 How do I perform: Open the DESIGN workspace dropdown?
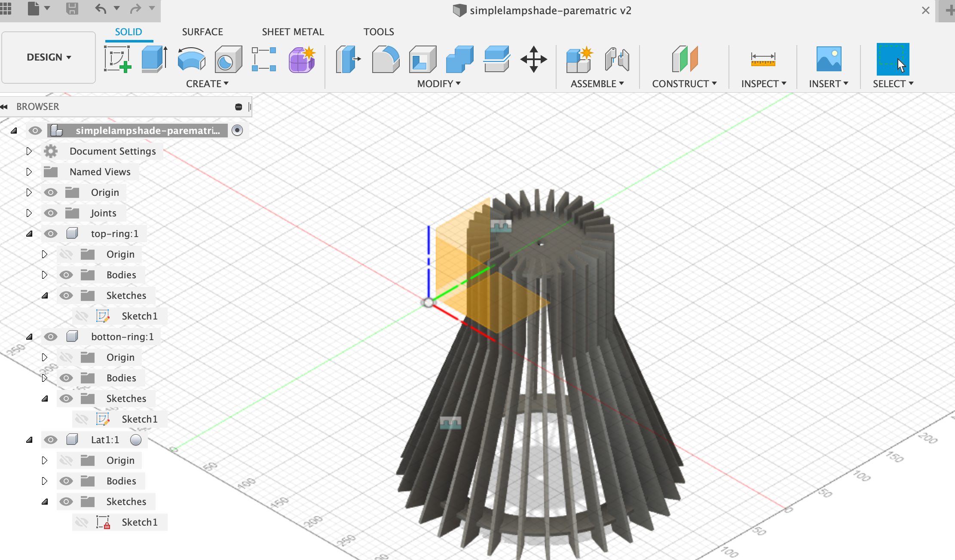point(49,57)
